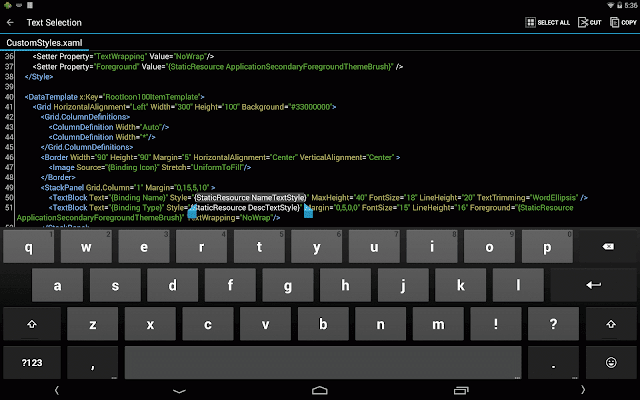Tap the Enter key arrow
Viewport: 640px width, 400px height.
click(x=593, y=285)
